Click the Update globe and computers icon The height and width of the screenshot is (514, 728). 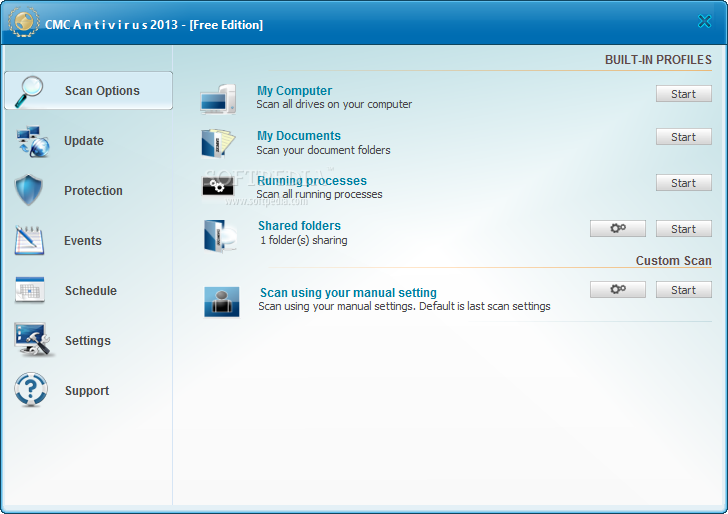pos(32,141)
